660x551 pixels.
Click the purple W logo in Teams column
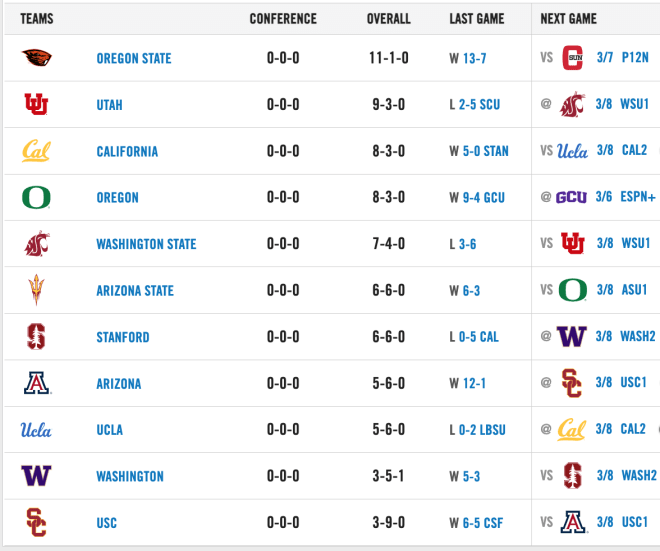(36, 476)
